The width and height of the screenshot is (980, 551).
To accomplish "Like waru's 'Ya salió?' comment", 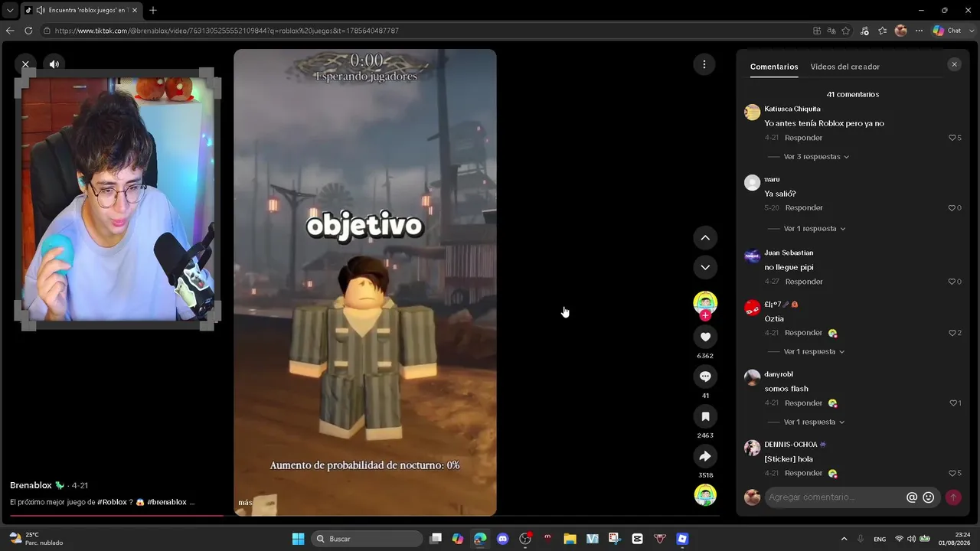I will tap(952, 208).
